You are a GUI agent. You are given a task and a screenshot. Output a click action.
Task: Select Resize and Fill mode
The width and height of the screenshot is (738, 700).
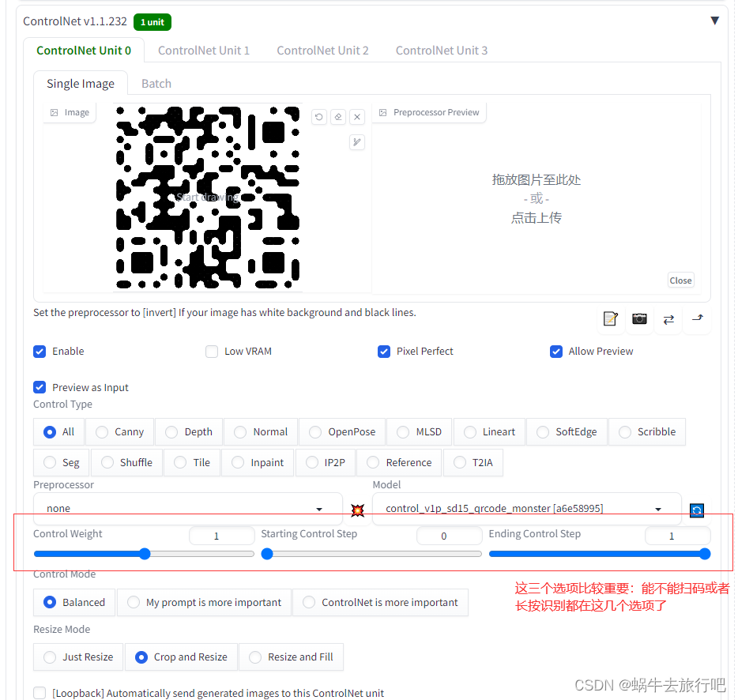click(x=292, y=657)
